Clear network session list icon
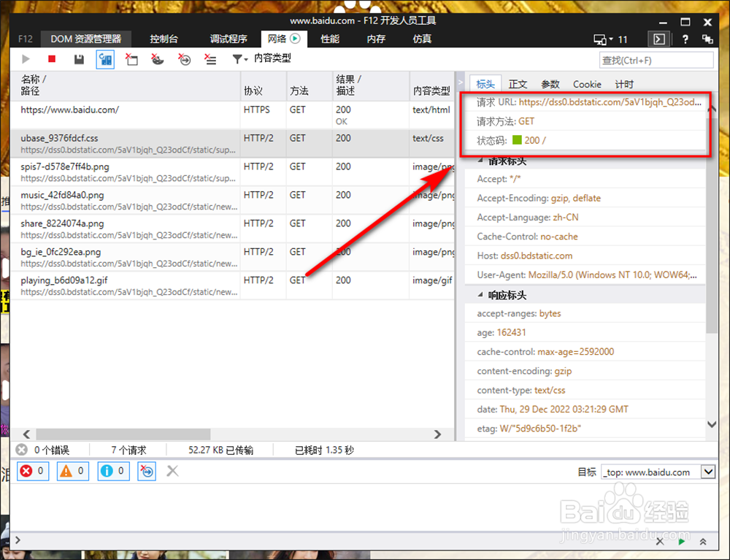730x560 pixels. (210, 59)
